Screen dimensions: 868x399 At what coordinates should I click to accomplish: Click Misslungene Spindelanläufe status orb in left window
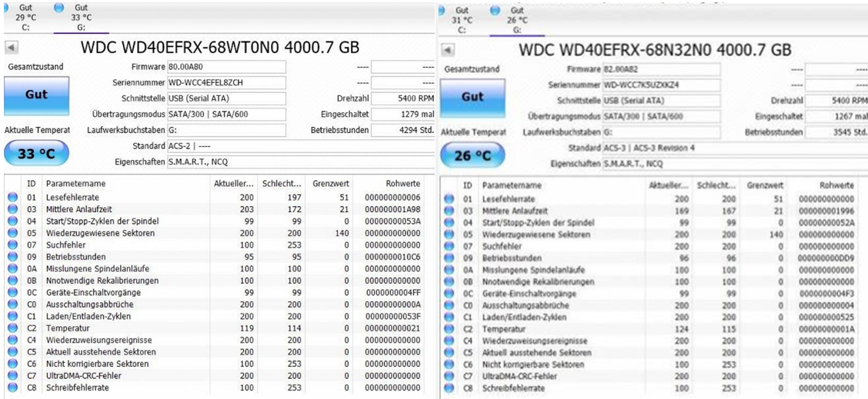[12, 268]
